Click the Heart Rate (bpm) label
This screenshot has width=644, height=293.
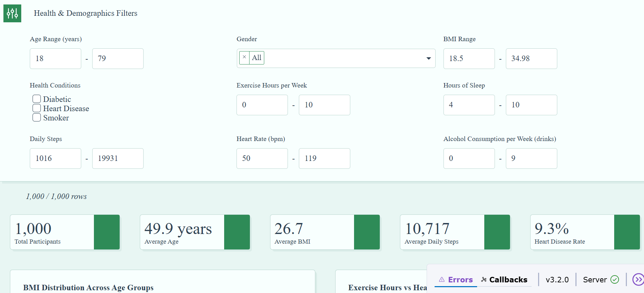(x=261, y=139)
